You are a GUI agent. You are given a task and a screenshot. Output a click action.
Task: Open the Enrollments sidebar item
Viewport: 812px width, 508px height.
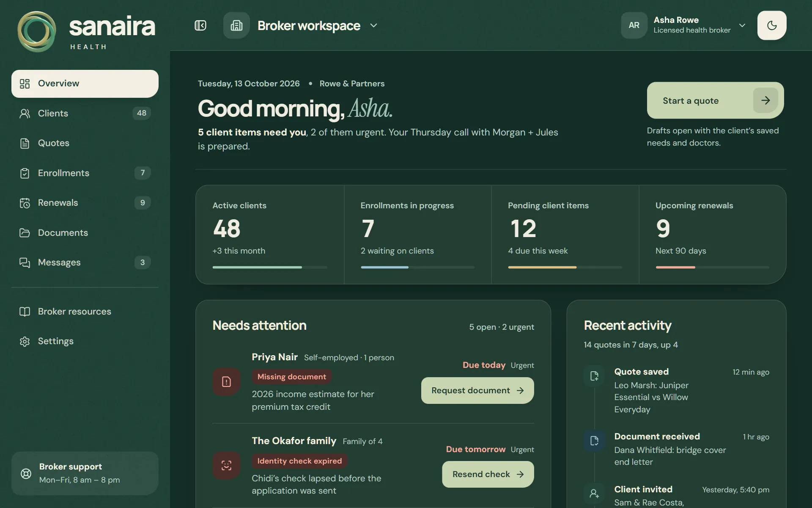pyautogui.click(x=85, y=173)
